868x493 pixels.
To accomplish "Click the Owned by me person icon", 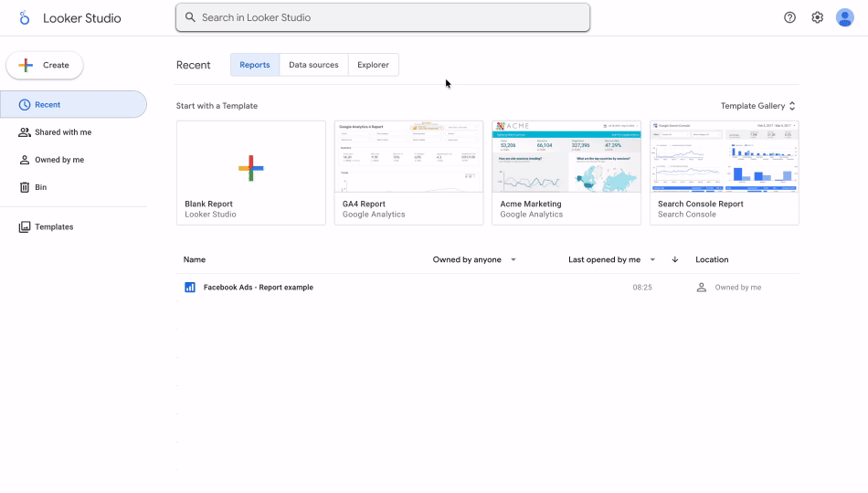I will point(25,160).
